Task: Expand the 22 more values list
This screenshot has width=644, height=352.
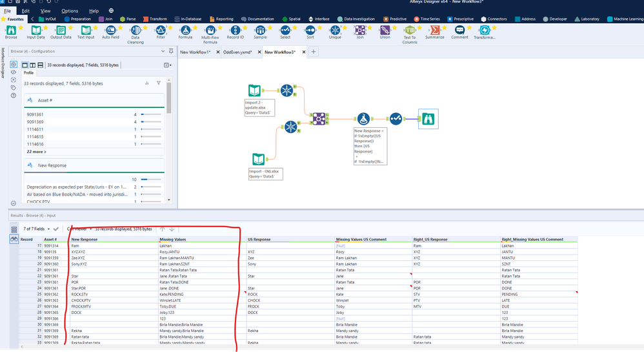Action: (x=37, y=152)
